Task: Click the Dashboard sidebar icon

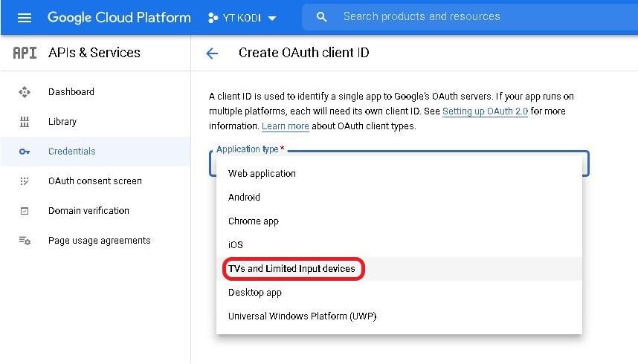Action: click(25, 92)
